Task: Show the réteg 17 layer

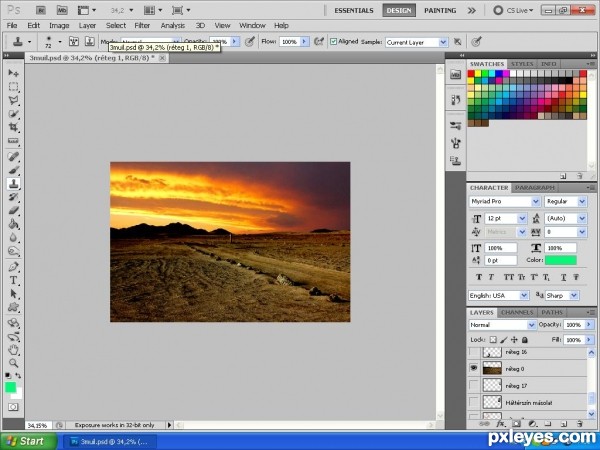Action: [474, 385]
